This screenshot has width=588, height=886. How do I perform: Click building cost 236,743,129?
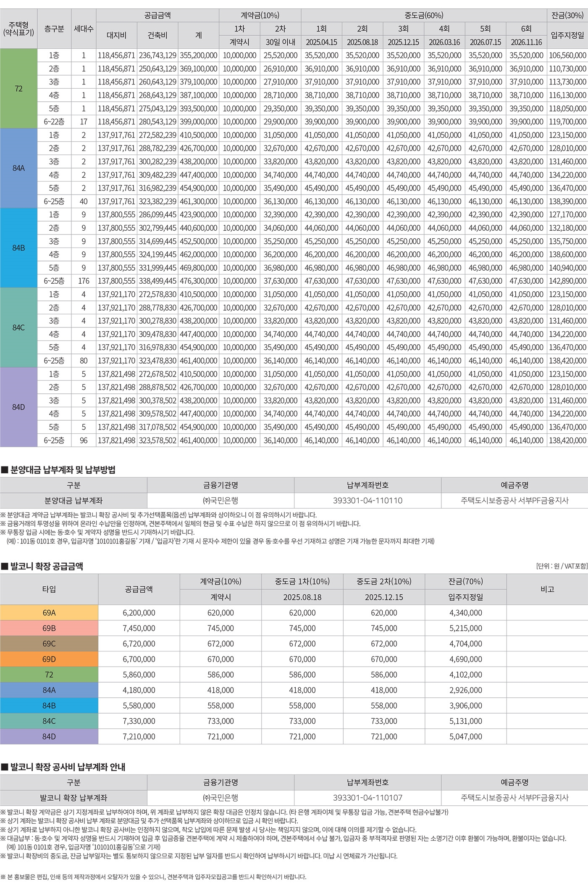(x=157, y=55)
